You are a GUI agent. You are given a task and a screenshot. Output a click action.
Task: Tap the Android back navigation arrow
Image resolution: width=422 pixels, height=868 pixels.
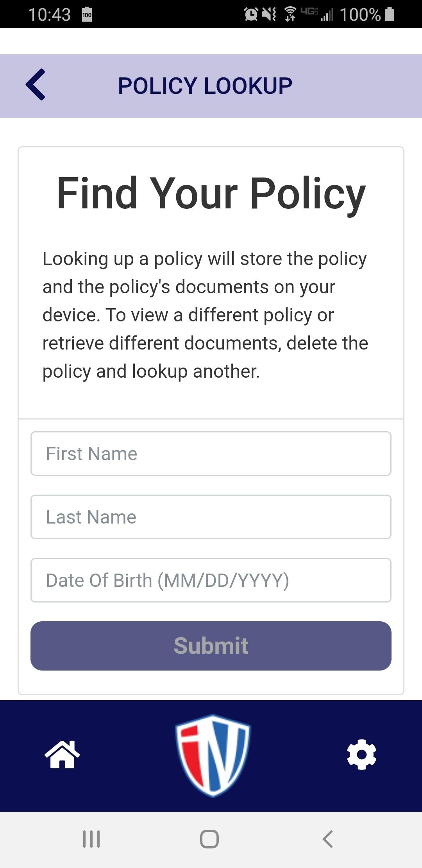point(327,839)
